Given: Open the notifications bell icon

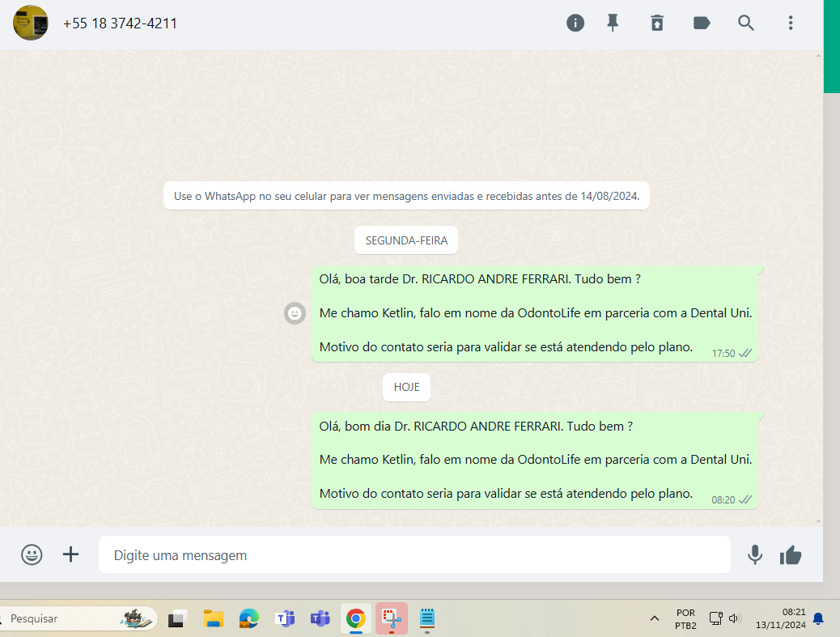Looking at the screenshot, I should (x=818, y=619).
